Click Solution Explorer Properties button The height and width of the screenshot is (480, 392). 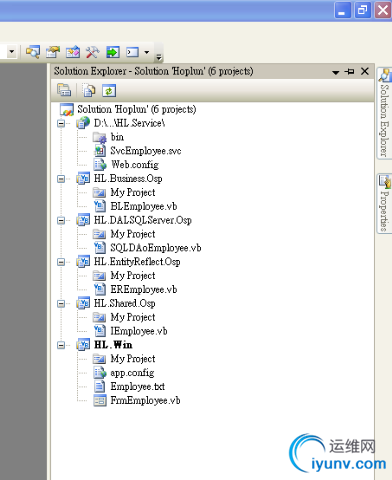(64, 90)
